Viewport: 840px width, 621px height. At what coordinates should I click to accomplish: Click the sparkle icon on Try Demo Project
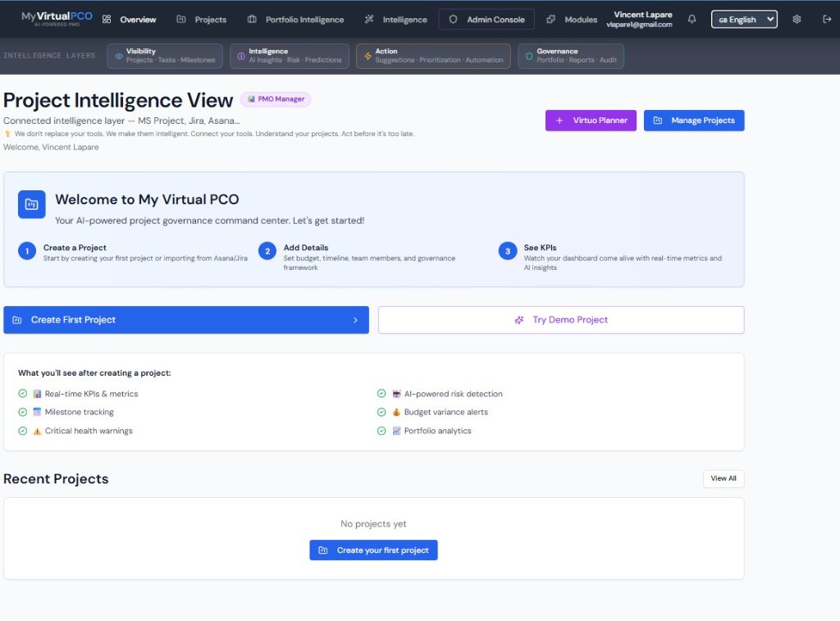519,320
